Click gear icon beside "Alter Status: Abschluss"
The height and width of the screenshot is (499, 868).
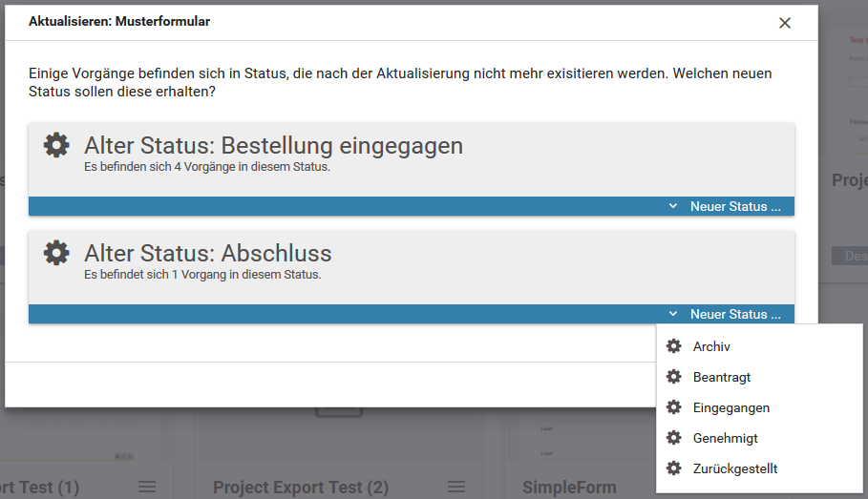point(56,253)
